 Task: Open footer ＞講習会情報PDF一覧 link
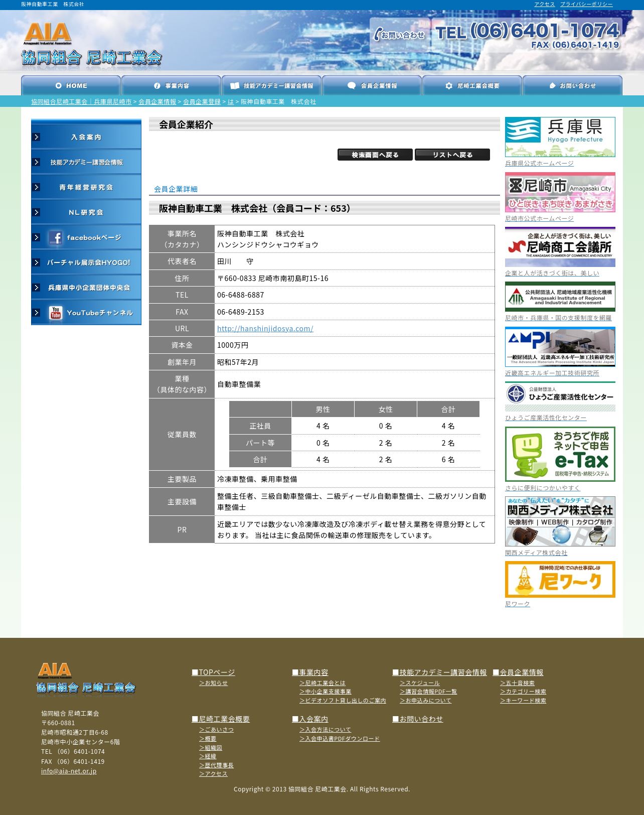point(428,692)
